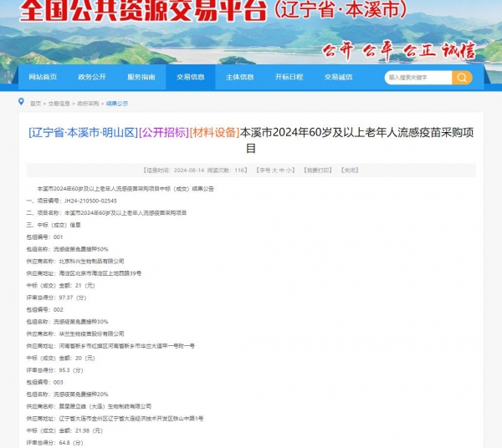Type in the search keyword field
Screen dimensions: 502x448
417,77
